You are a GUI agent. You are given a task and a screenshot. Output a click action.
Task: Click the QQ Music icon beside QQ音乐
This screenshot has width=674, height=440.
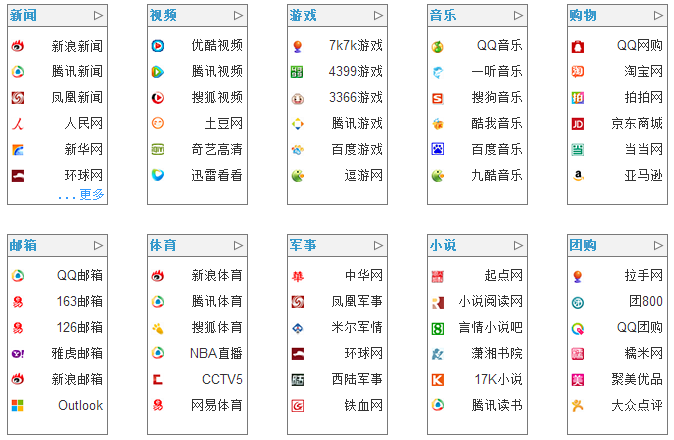pyautogui.click(x=438, y=46)
